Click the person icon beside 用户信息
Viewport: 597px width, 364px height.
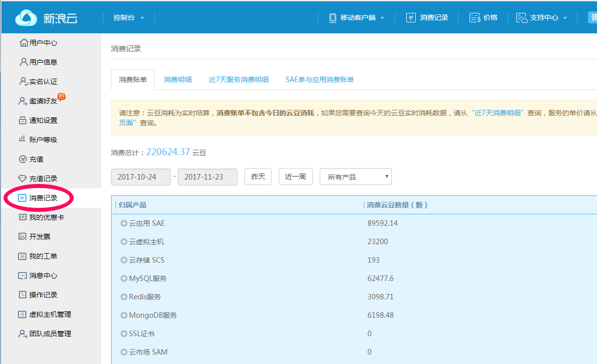click(23, 62)
